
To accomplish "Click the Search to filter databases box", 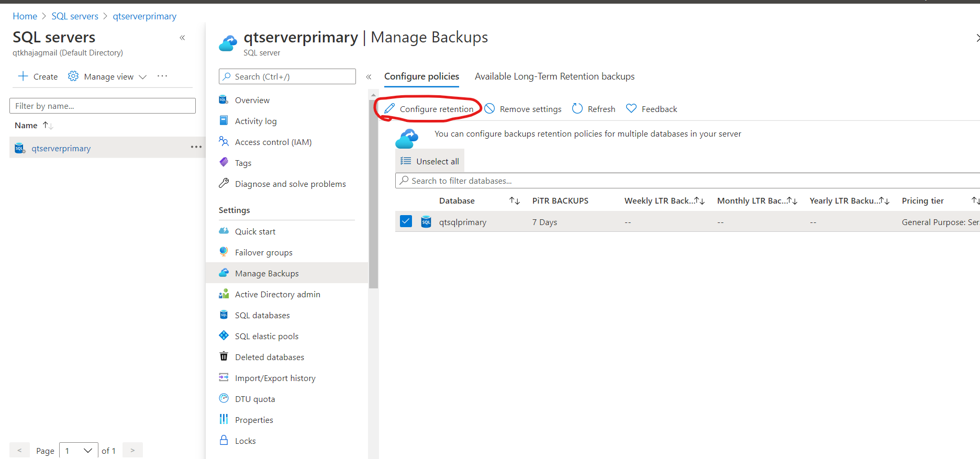I will click(687, 181).
